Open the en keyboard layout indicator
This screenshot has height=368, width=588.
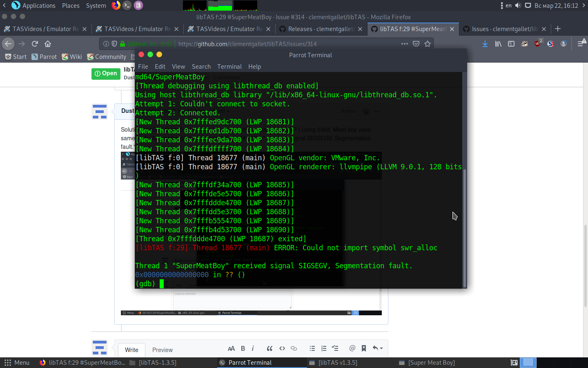(508, 5)
